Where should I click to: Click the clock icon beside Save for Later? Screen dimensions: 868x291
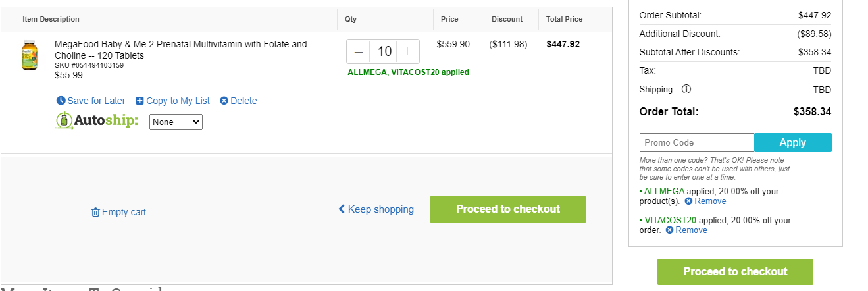pos(61,101)
